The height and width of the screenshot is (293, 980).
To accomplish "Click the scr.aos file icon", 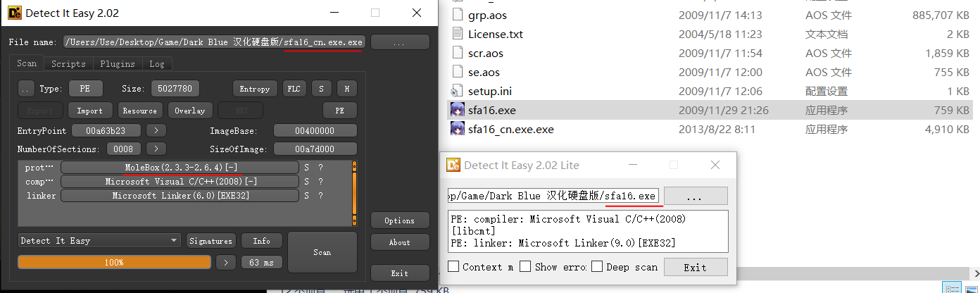I will (458, 53).
